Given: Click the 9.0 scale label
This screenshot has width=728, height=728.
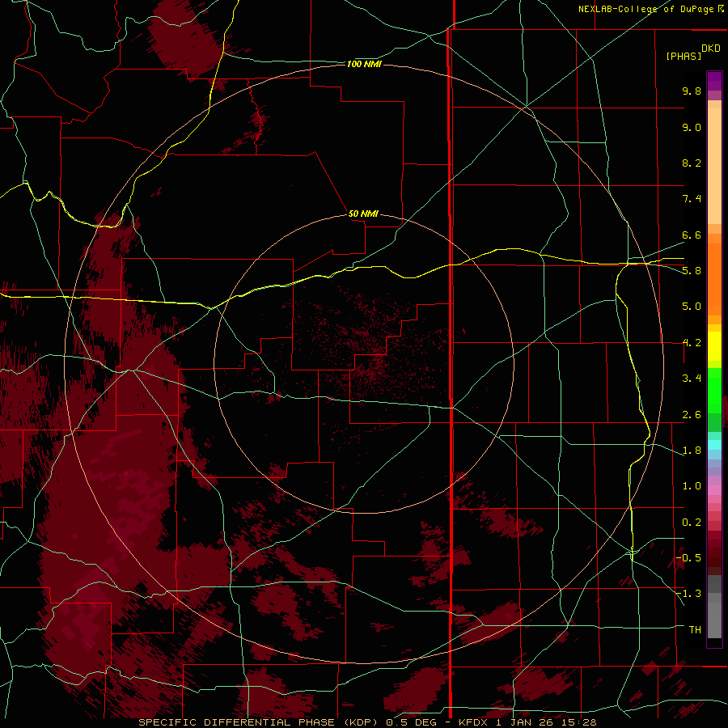Looking at the screenshot, I should click(x=692, y=127).
